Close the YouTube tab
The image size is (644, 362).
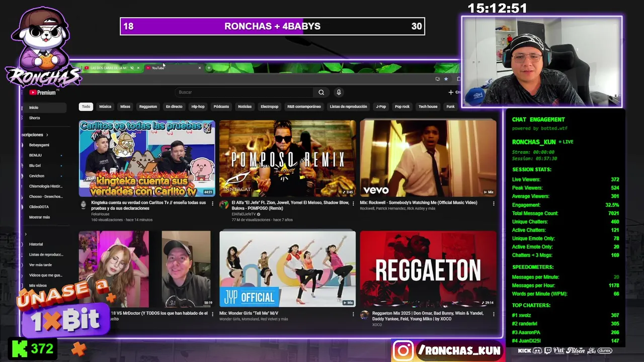[x=200, y=68]
